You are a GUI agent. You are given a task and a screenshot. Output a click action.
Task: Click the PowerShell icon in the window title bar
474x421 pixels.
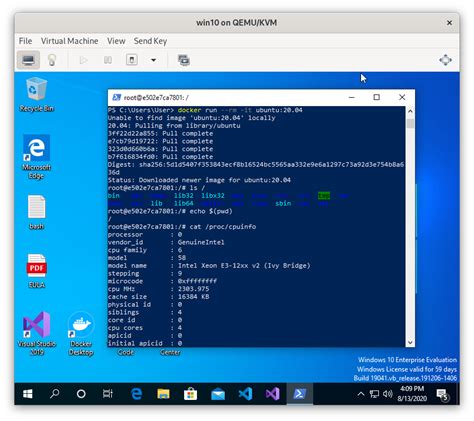[x=116, y=97]
